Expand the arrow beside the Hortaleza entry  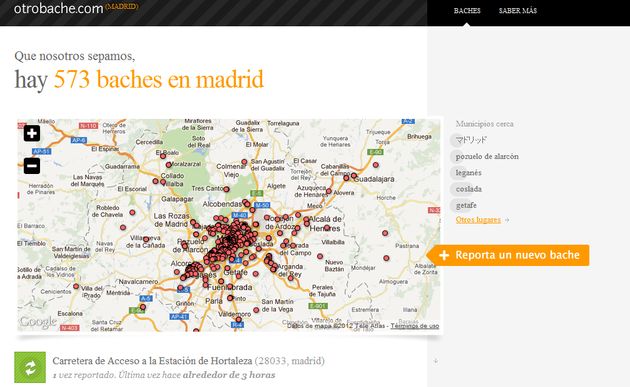pyautogui.click(x=436, y=361)
